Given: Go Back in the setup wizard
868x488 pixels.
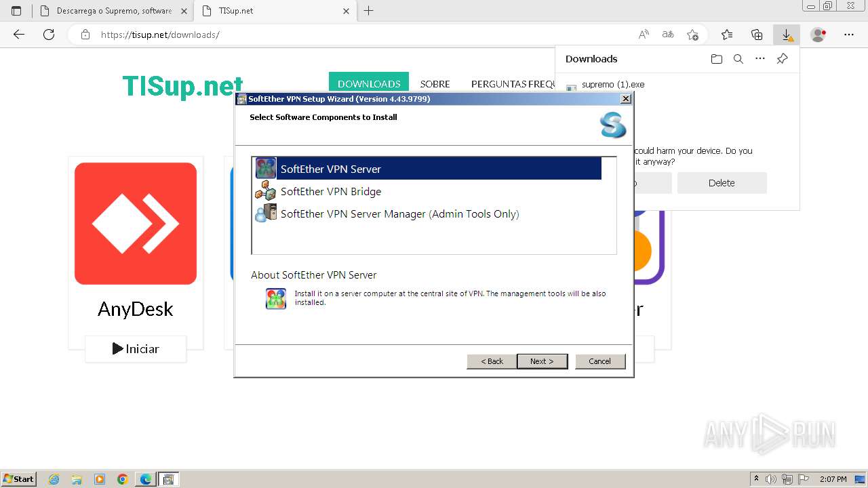Looking at the screenshot, I should pos(492,361).
